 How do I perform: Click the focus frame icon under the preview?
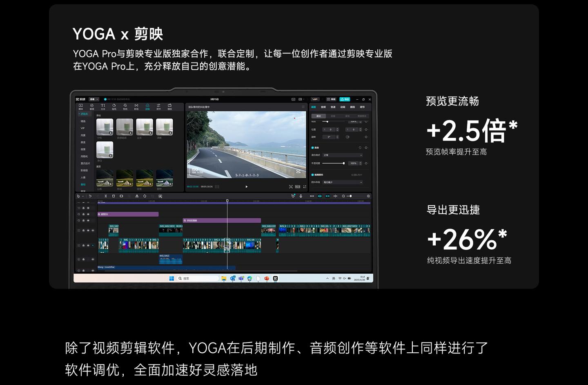pos(291,187)
